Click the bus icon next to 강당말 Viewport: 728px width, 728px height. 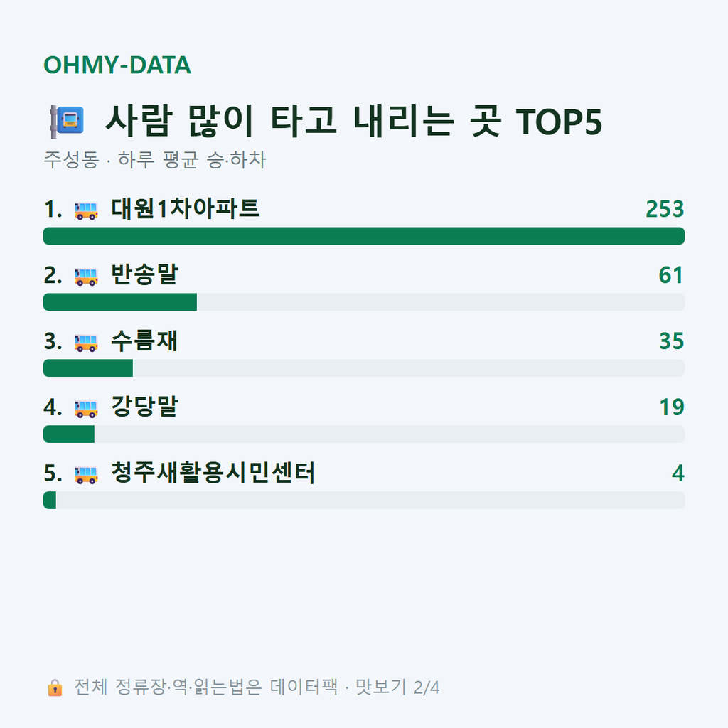(86, 409)
